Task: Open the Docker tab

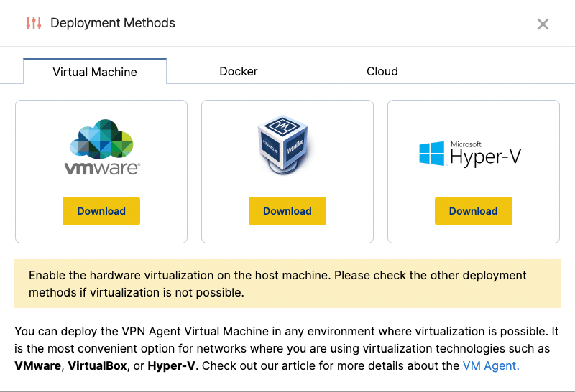Action: click(239, 72)
